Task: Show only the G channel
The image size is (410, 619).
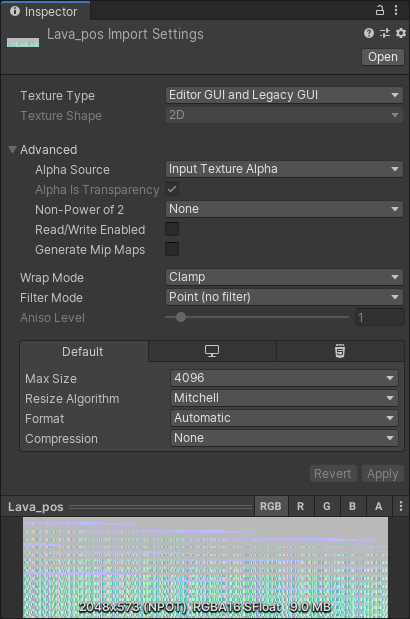Action: point(326,506)
